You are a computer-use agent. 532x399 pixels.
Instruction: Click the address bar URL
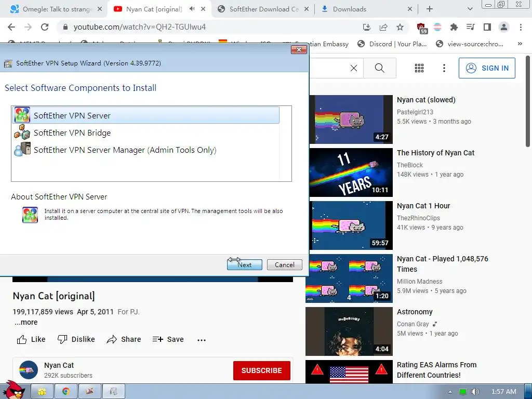click(139, 27)
